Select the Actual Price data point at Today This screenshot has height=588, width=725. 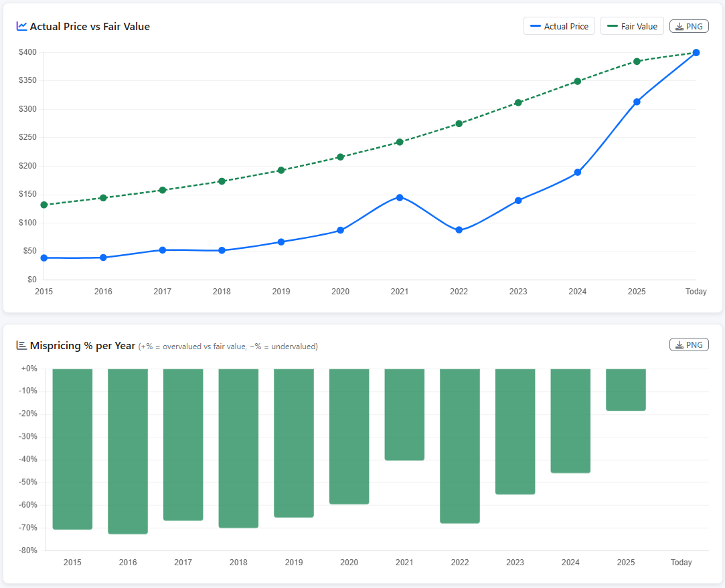(696, 53)
